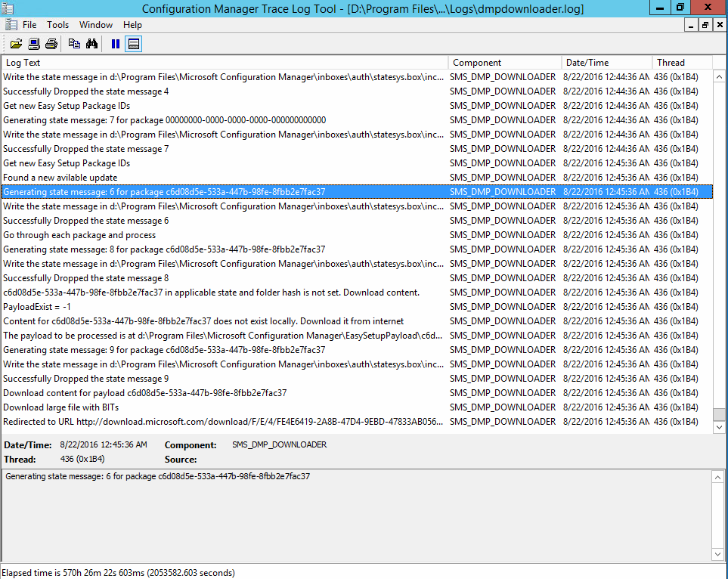Viewport: 728px width, 579px height.
Task: Select row 'Successfully Dropped the state message 4'
Action: [357, 91]
